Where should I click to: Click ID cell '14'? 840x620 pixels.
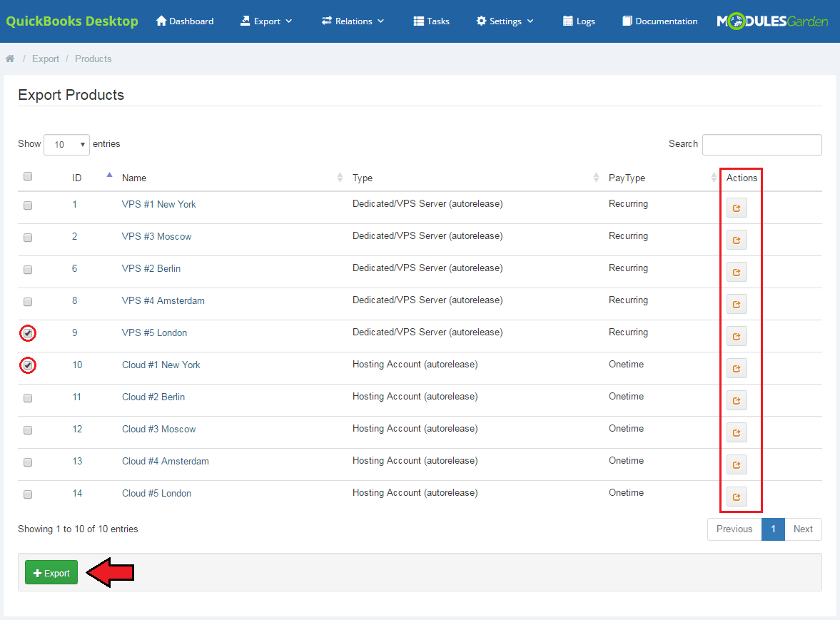pos(77,494)
